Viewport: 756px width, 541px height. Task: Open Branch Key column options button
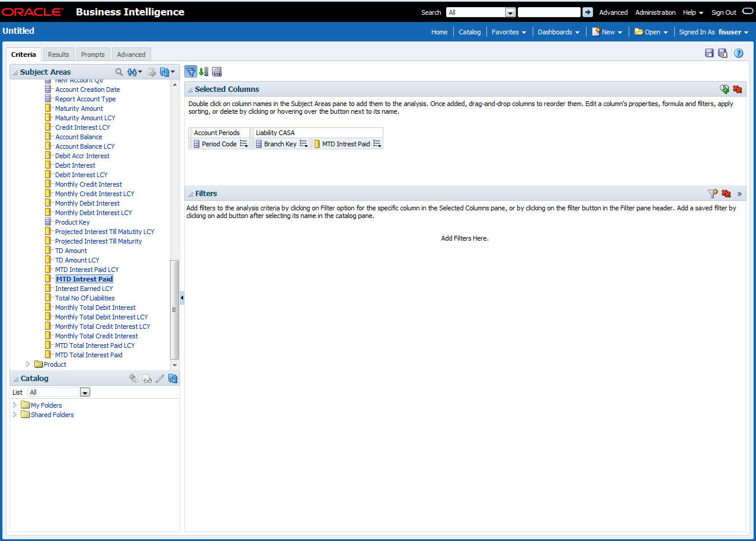[x=303, y=144]
